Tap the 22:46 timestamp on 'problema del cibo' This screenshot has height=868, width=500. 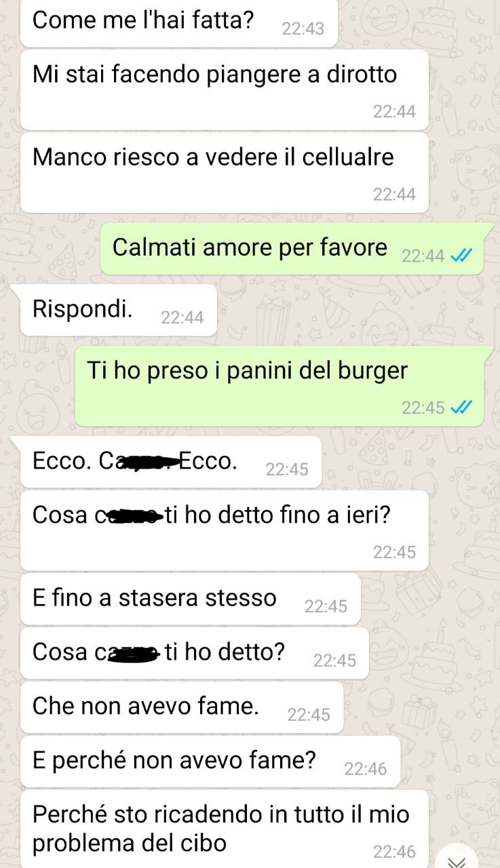pos(394,852)
